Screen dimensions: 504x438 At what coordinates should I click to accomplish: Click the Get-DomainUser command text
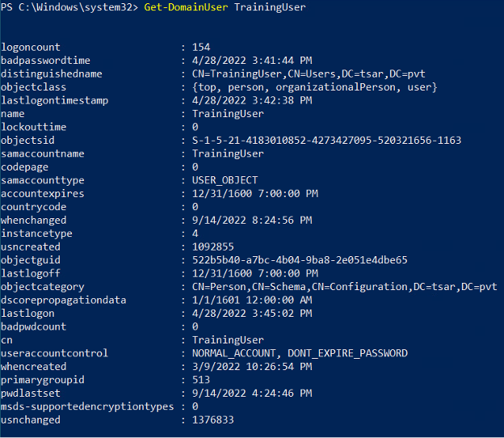186,7
